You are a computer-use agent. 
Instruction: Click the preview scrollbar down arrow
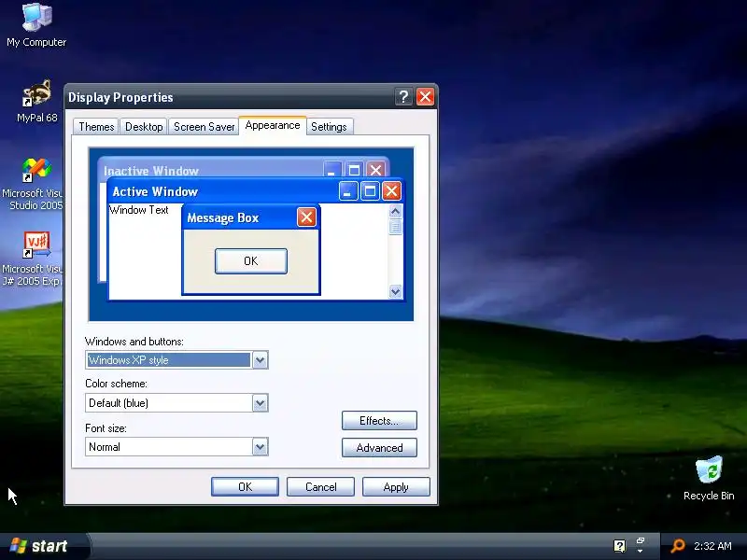(395, 291)
